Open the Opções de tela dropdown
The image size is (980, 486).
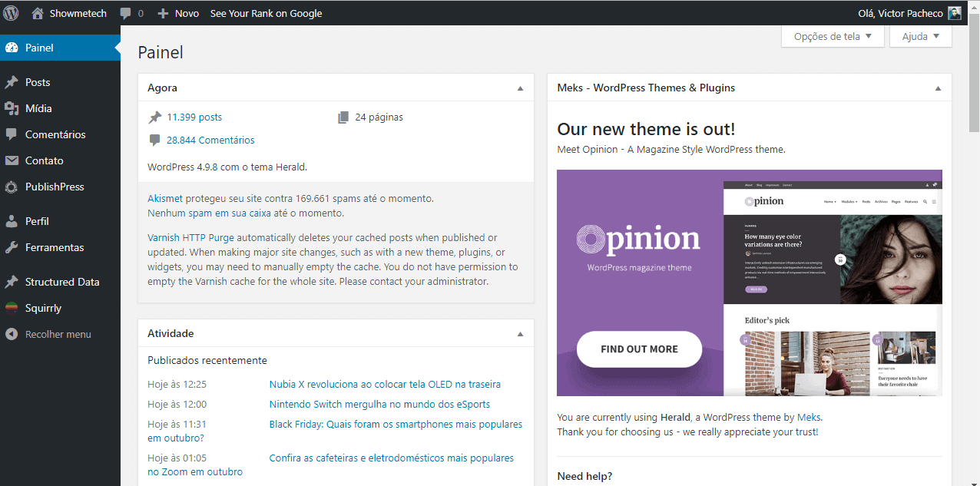[x=833, y=36]
